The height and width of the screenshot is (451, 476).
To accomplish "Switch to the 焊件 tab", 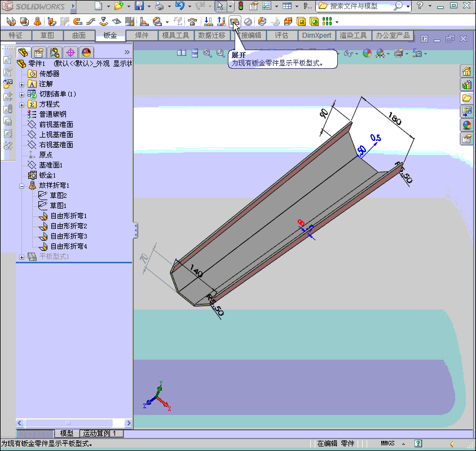I will (x=142, y=36).
